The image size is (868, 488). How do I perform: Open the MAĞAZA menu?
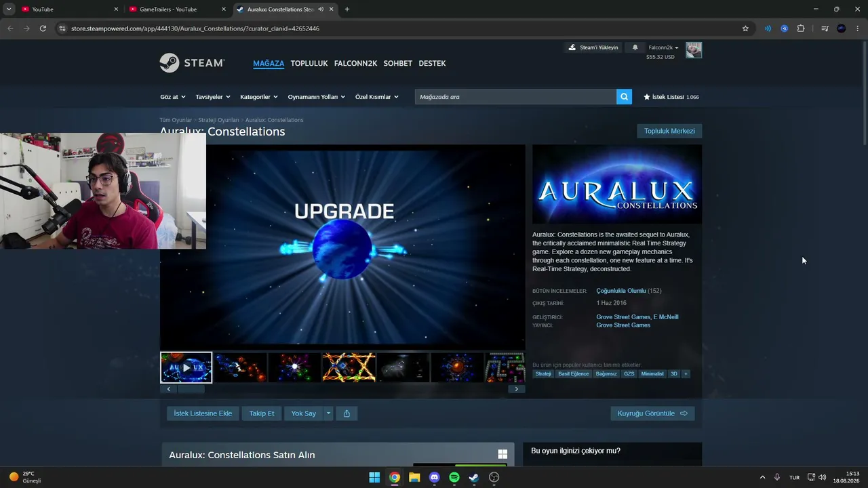point(269,63)
